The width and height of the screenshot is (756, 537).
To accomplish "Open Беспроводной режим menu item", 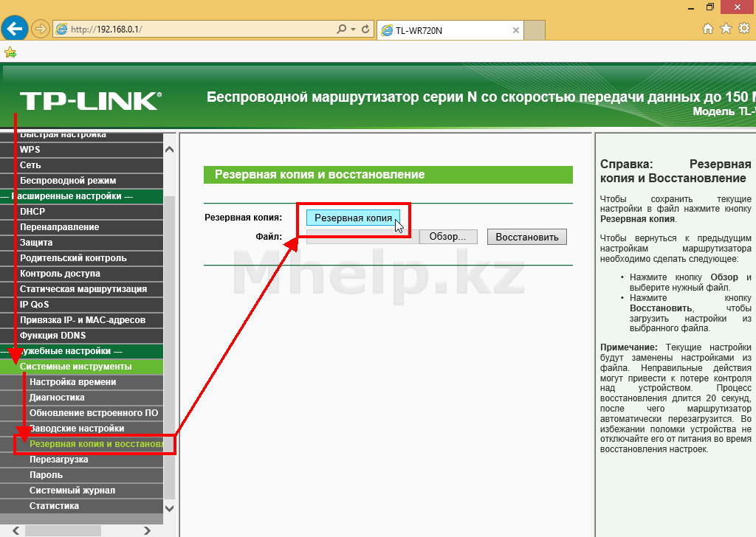I will [x=81, y=181].
